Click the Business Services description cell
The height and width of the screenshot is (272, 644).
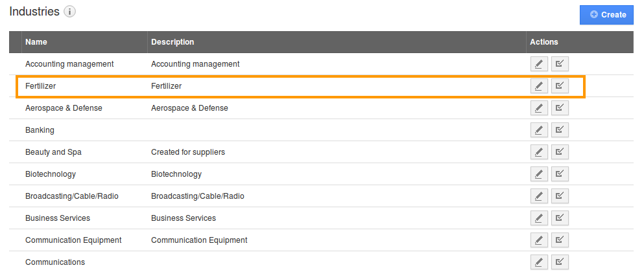(x=184, y=218)
